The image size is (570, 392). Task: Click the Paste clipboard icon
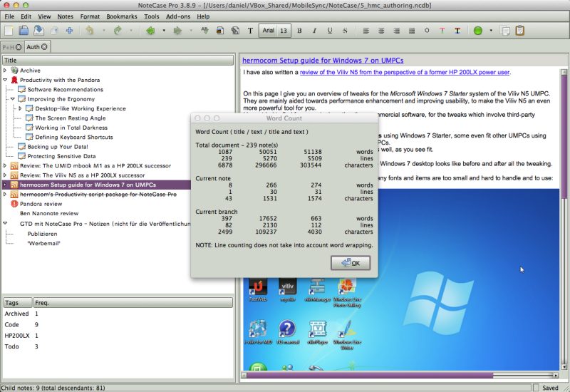(x=520, y=31)
